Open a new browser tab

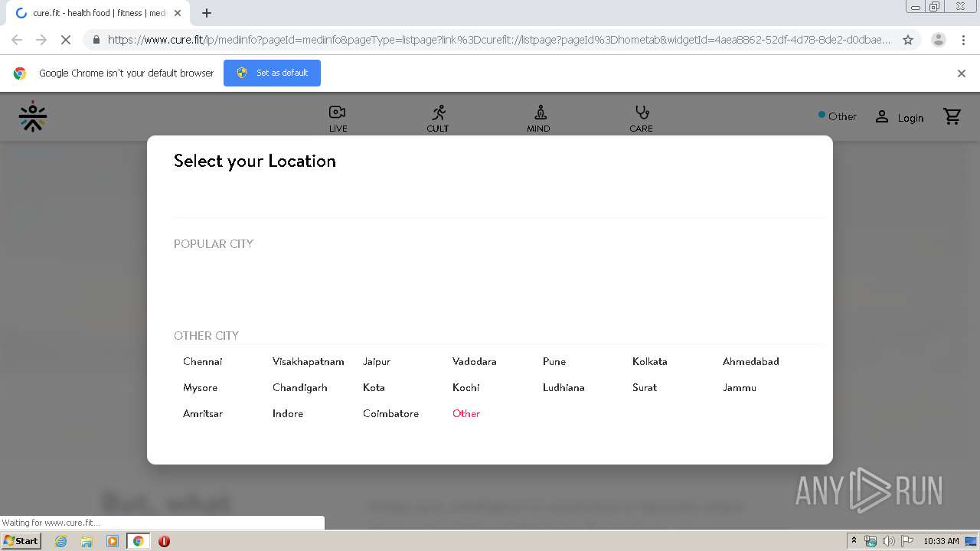206,13
